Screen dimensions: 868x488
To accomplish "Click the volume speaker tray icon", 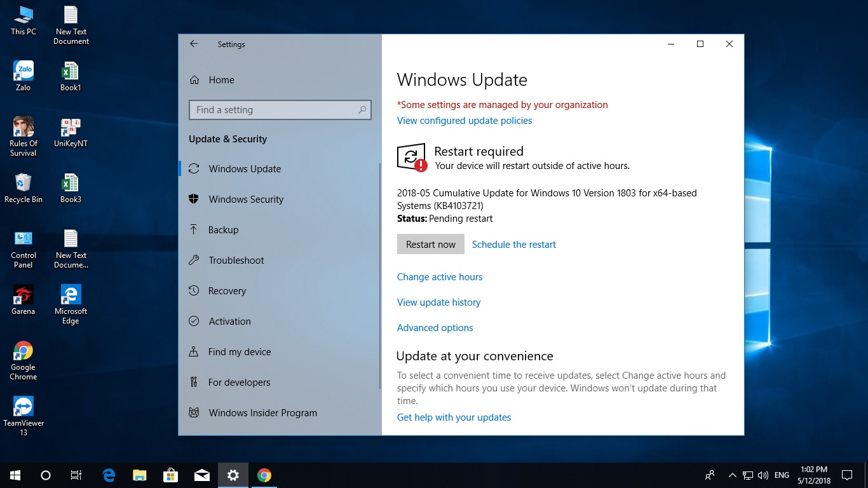I will (x=763, y=475).
